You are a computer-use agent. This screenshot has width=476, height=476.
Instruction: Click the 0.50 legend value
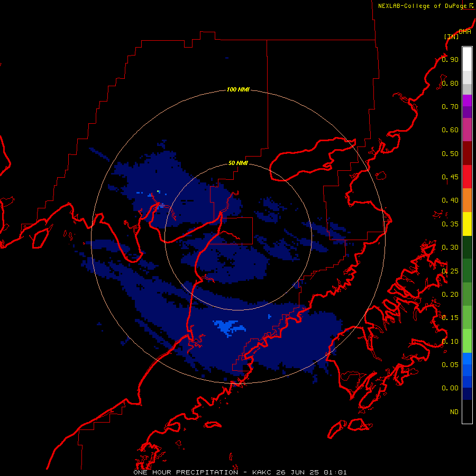(450, 153)
